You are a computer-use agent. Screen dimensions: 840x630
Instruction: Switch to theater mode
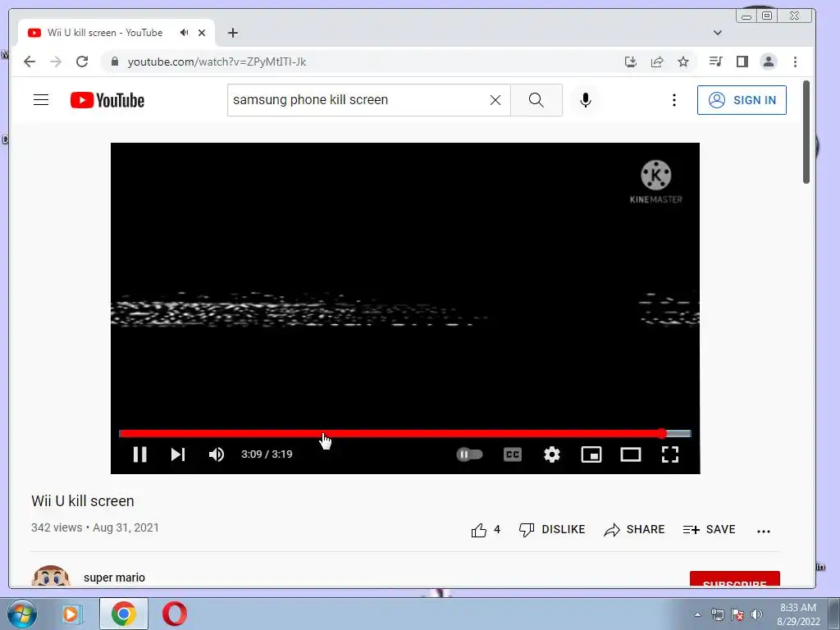(631, 454)
